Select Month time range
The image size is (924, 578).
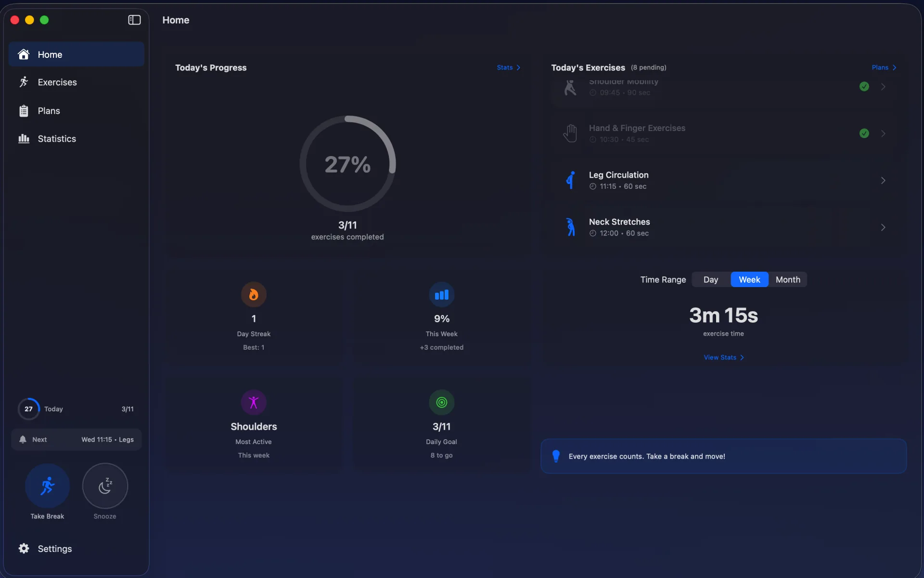787,279
